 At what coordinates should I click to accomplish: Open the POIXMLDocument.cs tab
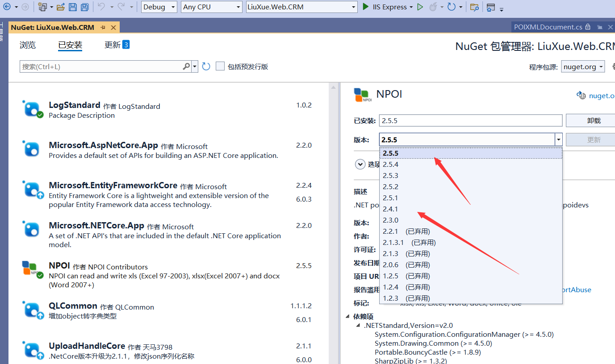click(548, 27)
